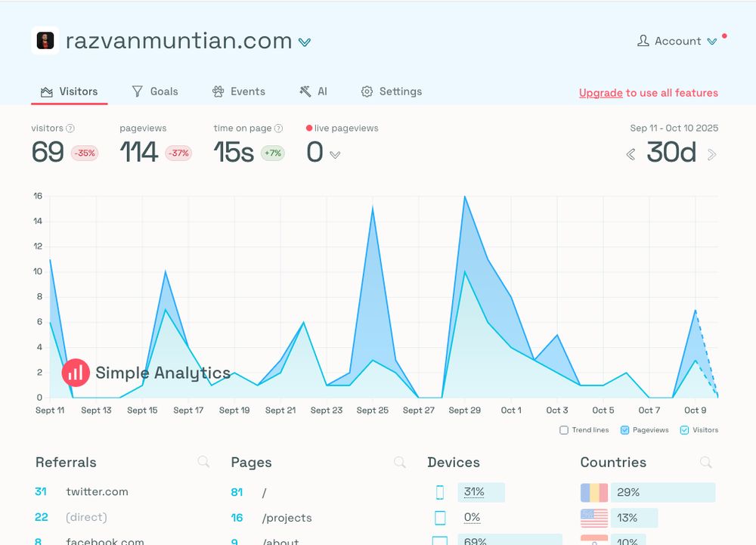
Task: Click the Sep 11 - Oct 10 2025 date text
Action: 674,129
